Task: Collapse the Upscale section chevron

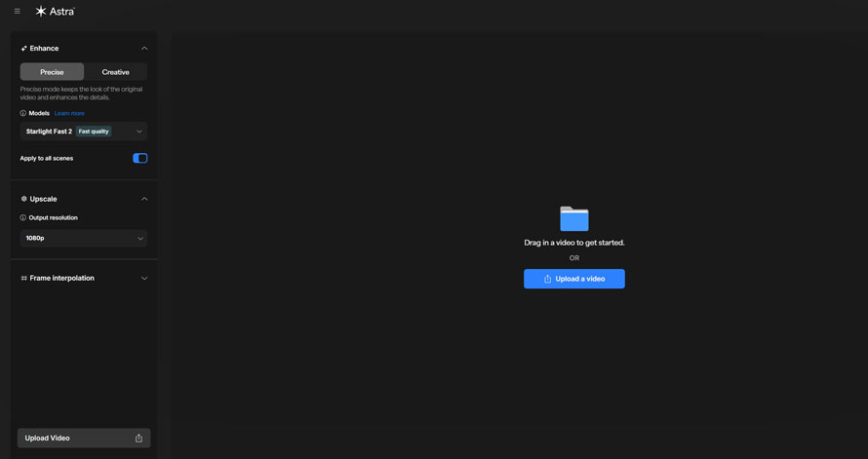Action: pos(144,199)
